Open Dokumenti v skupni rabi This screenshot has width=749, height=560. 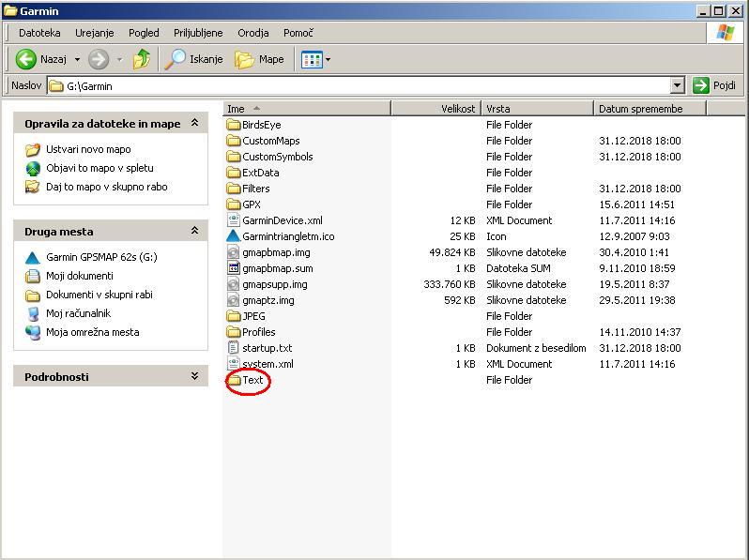pyautogui.click(x=99, y=295)
